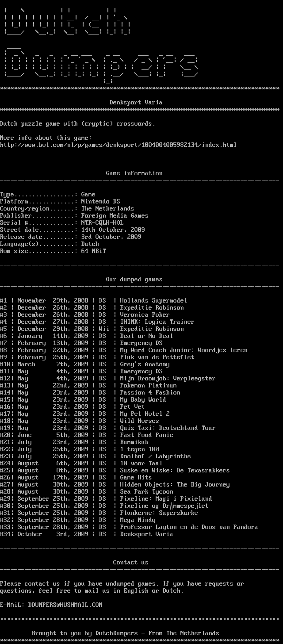Image resolution: width=283 pixels, height=644 pixels.
Task: Click list entry 'Veronica Poker'
Action: coord(145,314)
